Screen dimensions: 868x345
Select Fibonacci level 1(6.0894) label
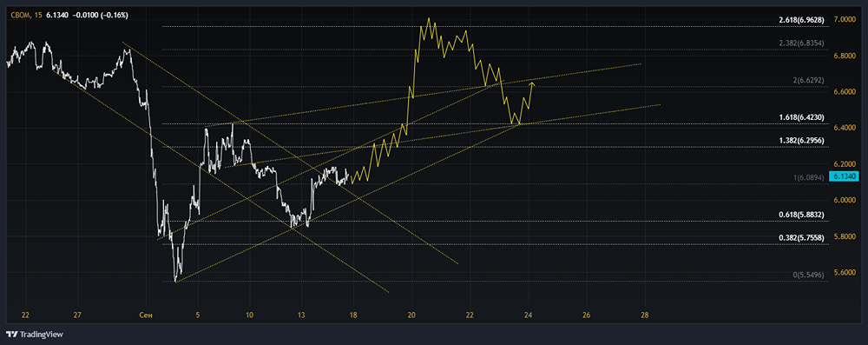[809, 177]
